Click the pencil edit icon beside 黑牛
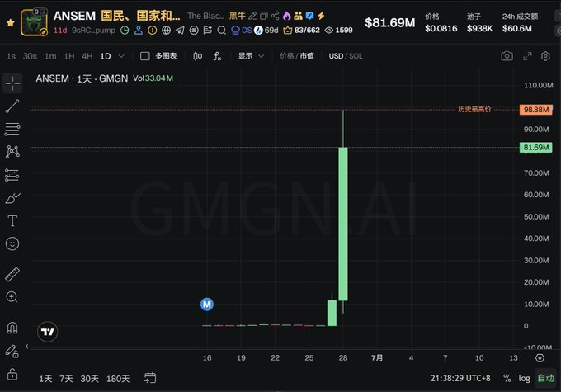This screenshot has height=392, width=561. coord(252,16)
